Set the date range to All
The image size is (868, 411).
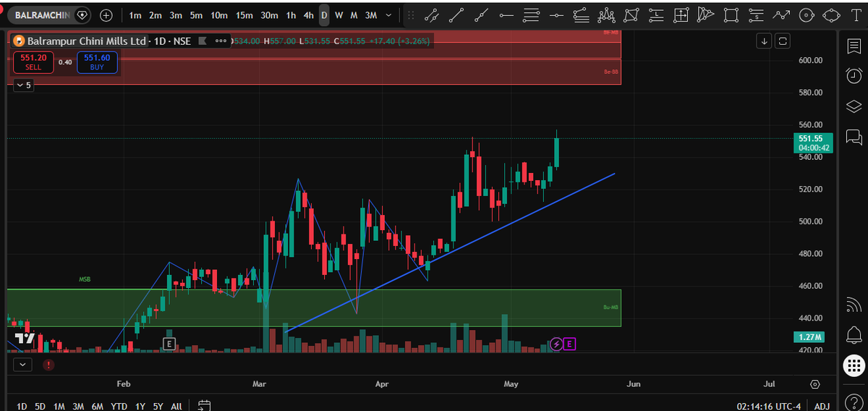coord(176,406)
